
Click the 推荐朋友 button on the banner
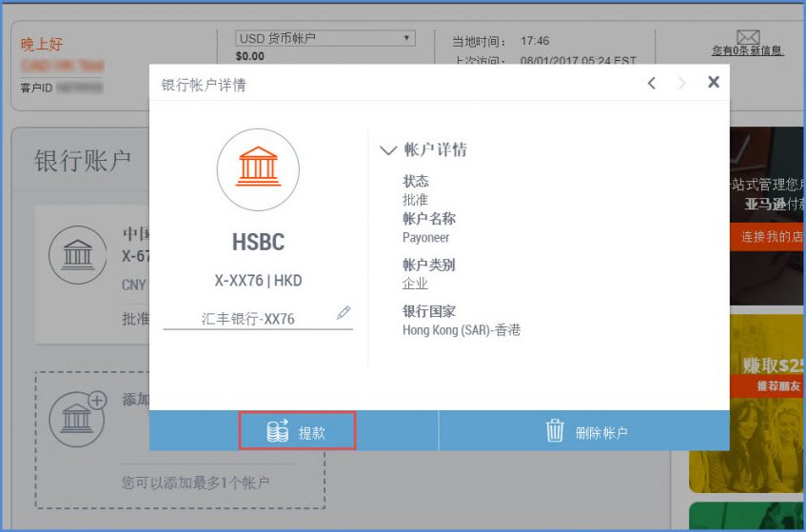(767, 385)
